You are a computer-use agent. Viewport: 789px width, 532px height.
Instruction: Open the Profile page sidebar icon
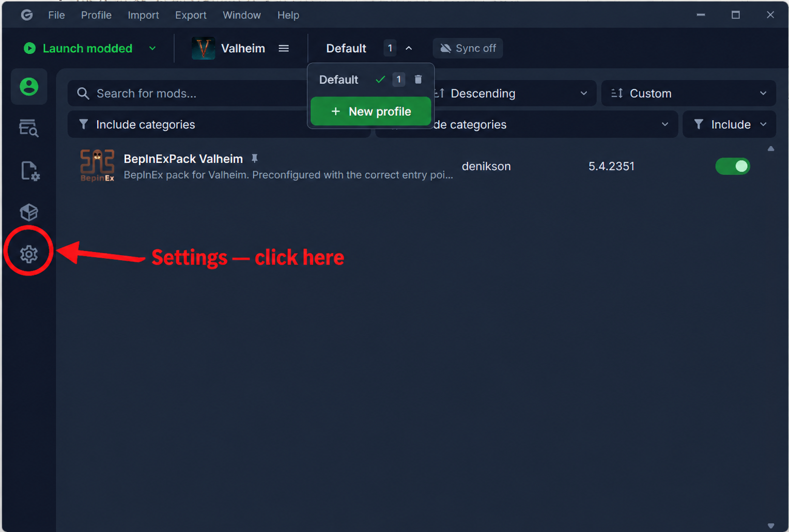coord(29,86)
